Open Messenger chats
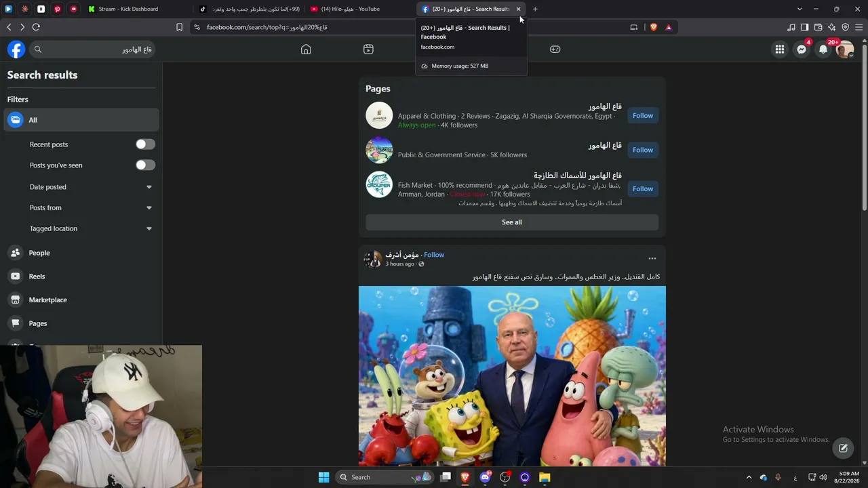 tap(802, 49)
